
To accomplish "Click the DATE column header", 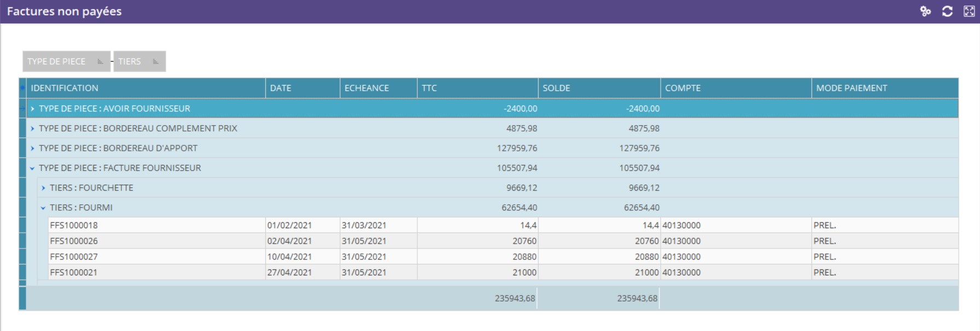I will [281, 88].
